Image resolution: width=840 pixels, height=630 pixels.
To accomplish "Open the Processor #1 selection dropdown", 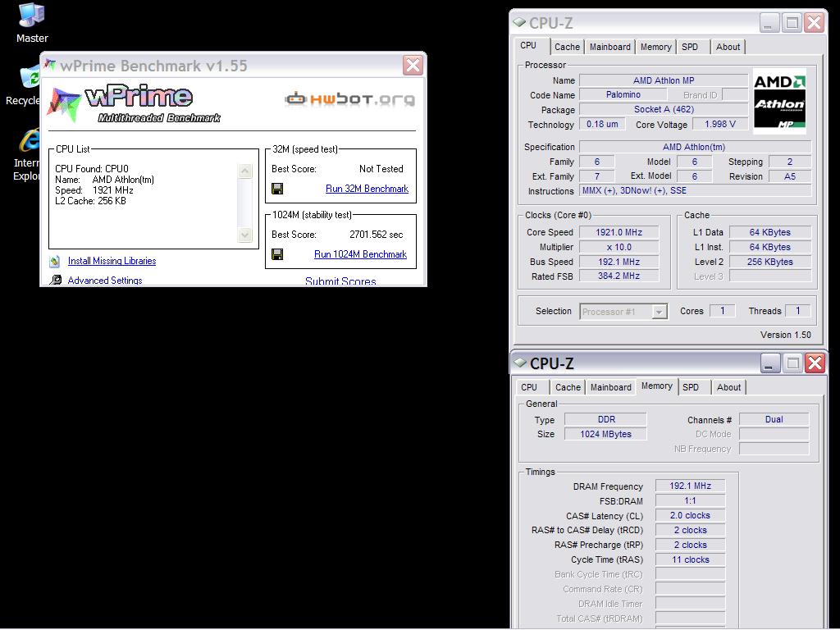I will tap(660, 311).
